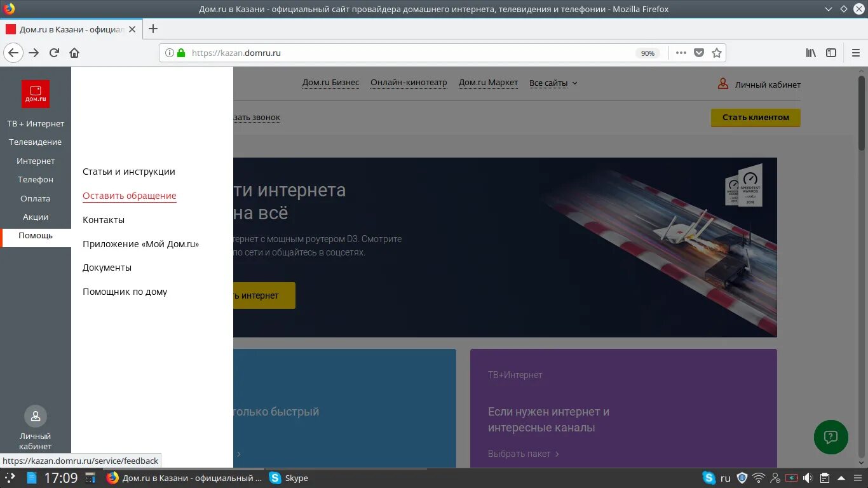Select Телефон in sidebar
This screenshot has width=868, height=488.
pyautogui.click(x=36, y=179)
